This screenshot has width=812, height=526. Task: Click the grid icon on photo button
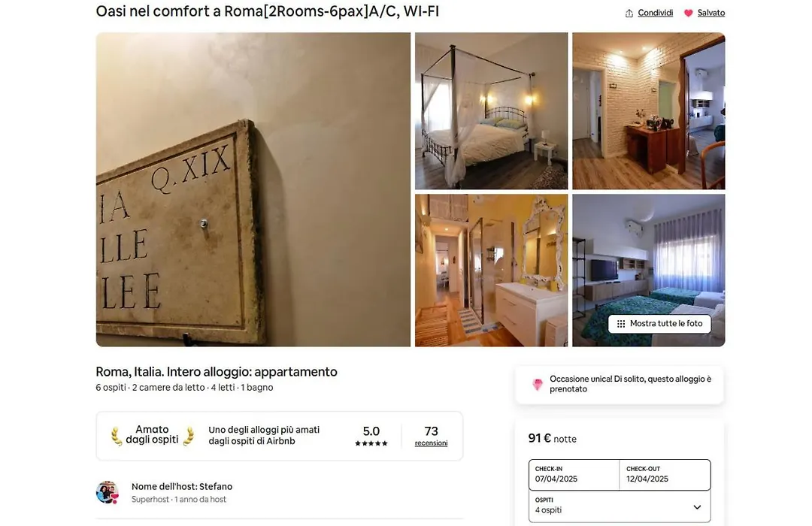(x=621, y=324)
